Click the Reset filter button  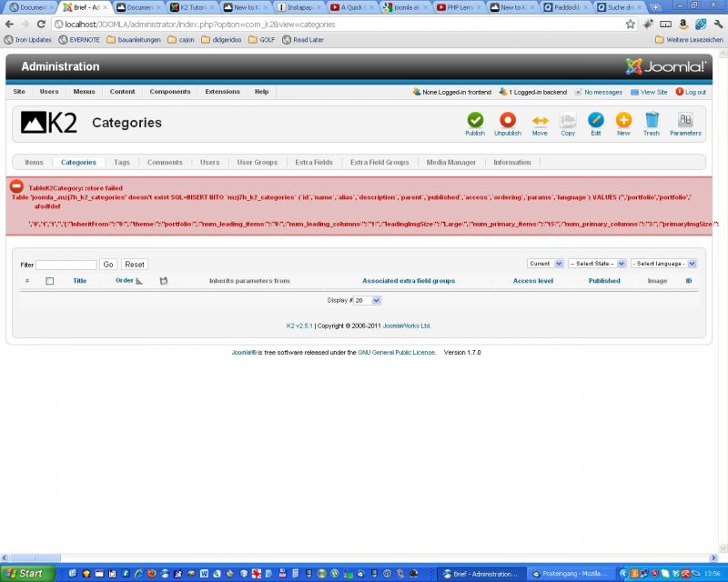(x=135, y=265)
